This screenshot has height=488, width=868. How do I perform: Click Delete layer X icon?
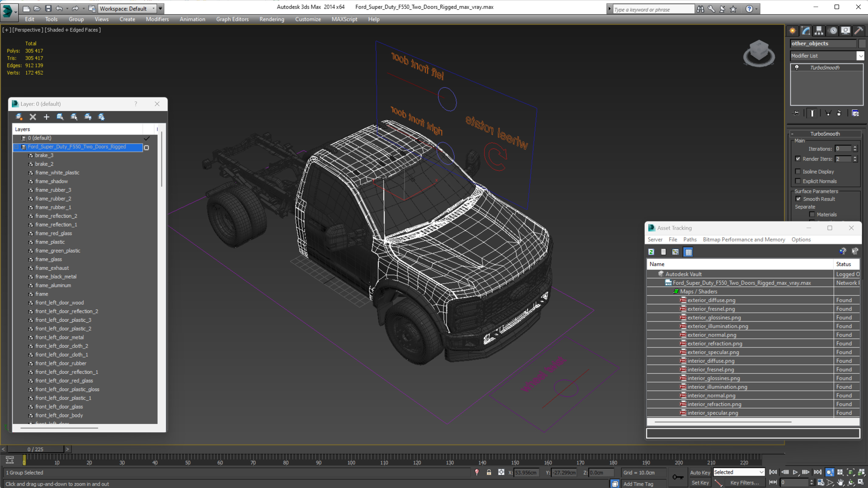tap(33, 117)
